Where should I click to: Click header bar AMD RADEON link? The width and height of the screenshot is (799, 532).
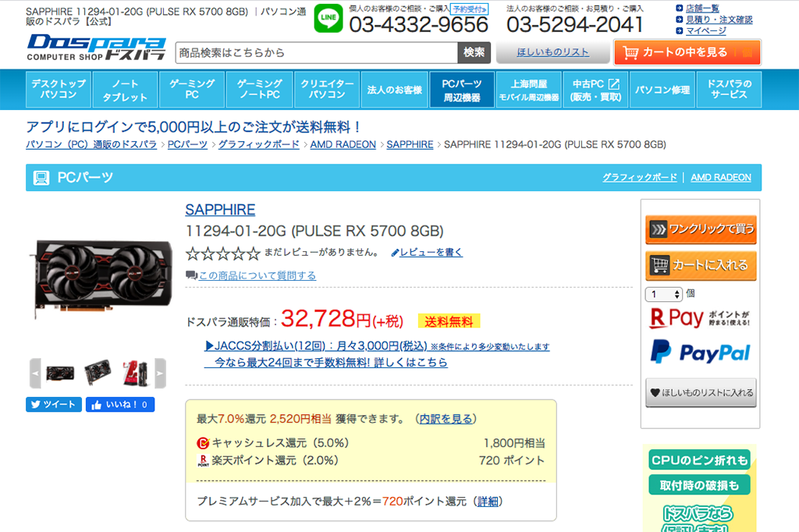(720, 177)
